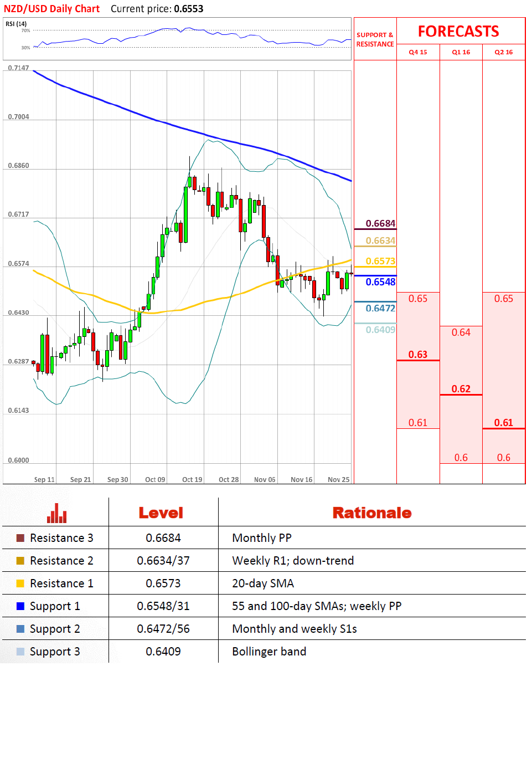Click the Support 3 row label
The width and height of the screenshot is (532, 758).
(55, 652)
